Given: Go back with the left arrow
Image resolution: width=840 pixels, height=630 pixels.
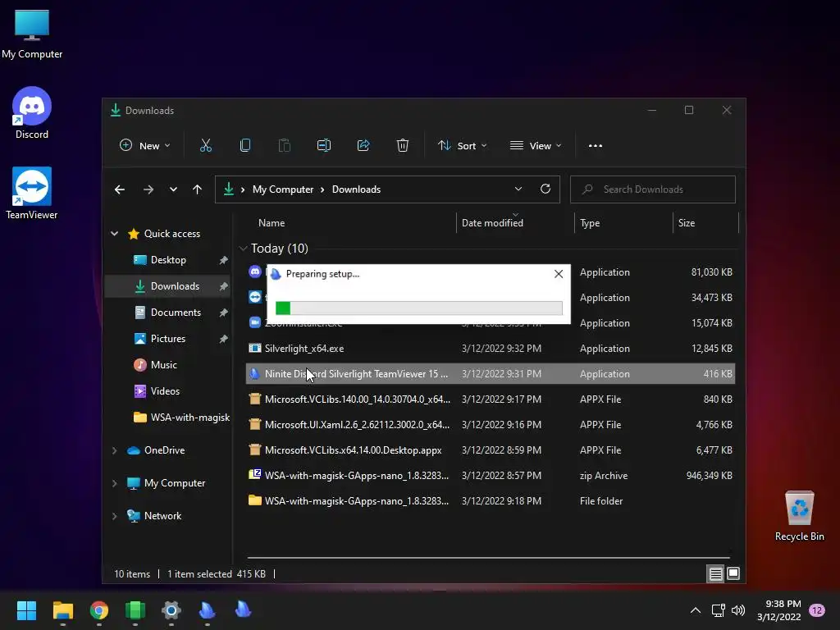Looking at the screenshot, I should pyautogui.click(x=120, y=189).
